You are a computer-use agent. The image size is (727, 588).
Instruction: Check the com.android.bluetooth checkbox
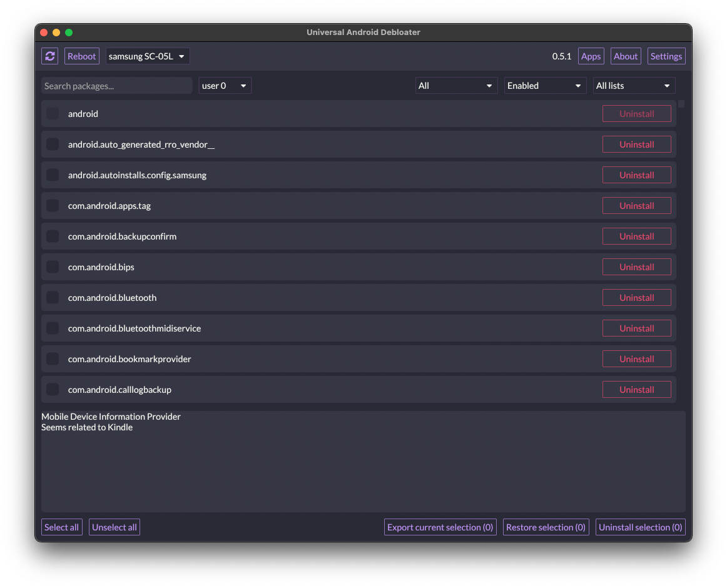53,297
